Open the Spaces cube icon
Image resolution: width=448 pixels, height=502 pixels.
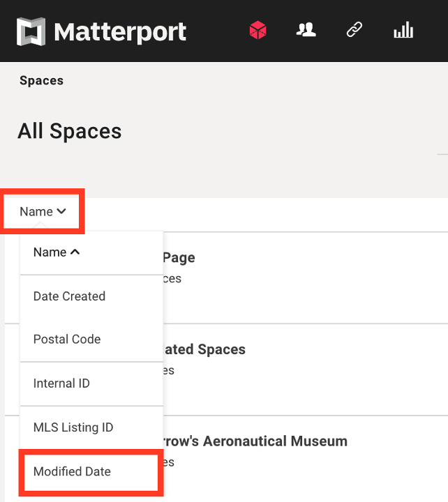[x=258, y=30]
